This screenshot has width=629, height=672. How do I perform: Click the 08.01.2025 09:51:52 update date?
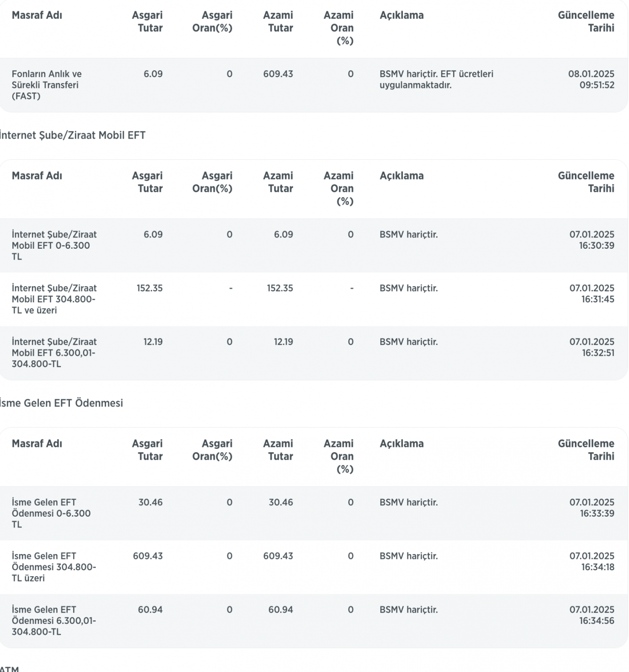(591, 80)
